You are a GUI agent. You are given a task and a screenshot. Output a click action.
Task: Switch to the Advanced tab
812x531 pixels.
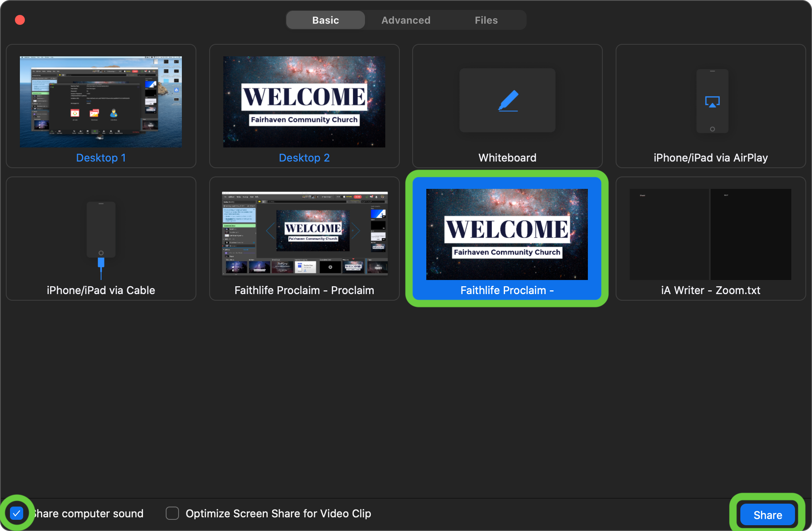click(406, 20)
